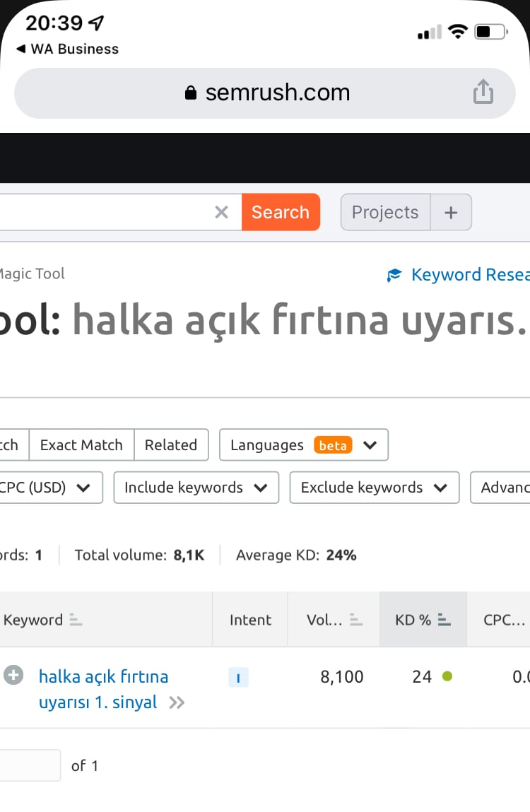Click the orange Search button

281,212
